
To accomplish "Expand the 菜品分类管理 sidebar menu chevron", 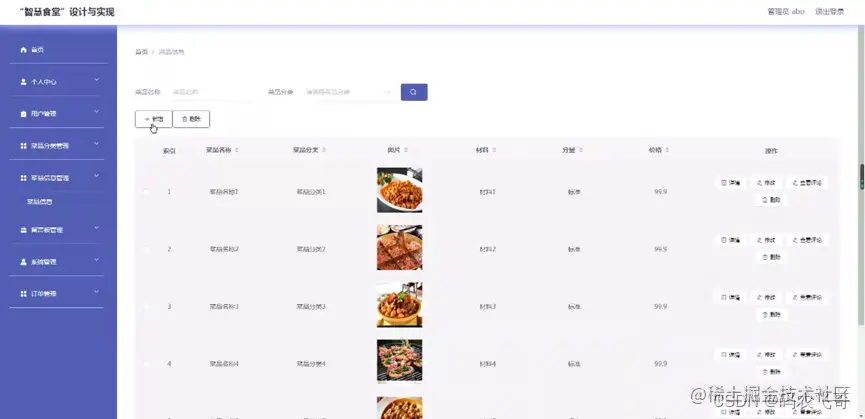I will coord(97,144).
